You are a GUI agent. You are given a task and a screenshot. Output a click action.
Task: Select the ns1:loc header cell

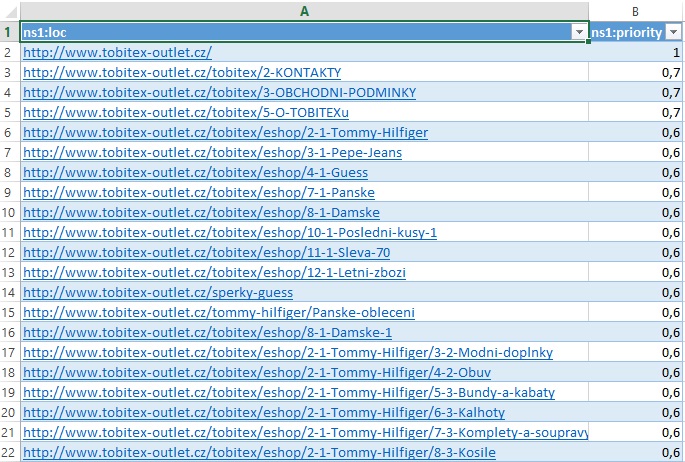click(x=304, y=32)
